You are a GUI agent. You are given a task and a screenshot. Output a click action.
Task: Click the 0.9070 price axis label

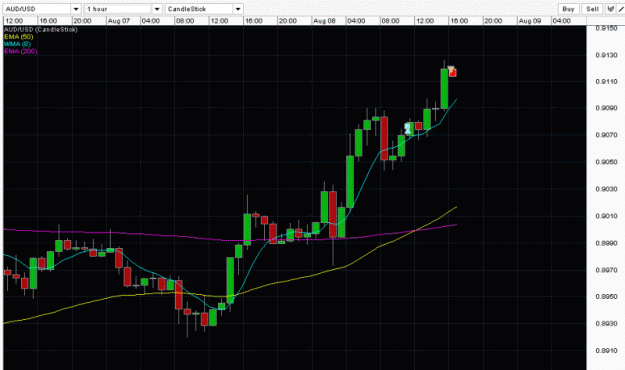coord(606,135)
